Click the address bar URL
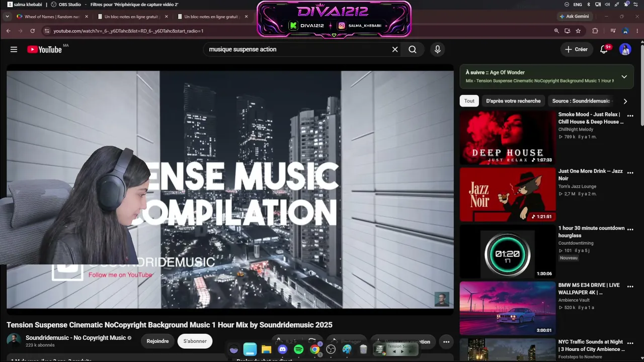644x362 pixels. pos(128,31)
